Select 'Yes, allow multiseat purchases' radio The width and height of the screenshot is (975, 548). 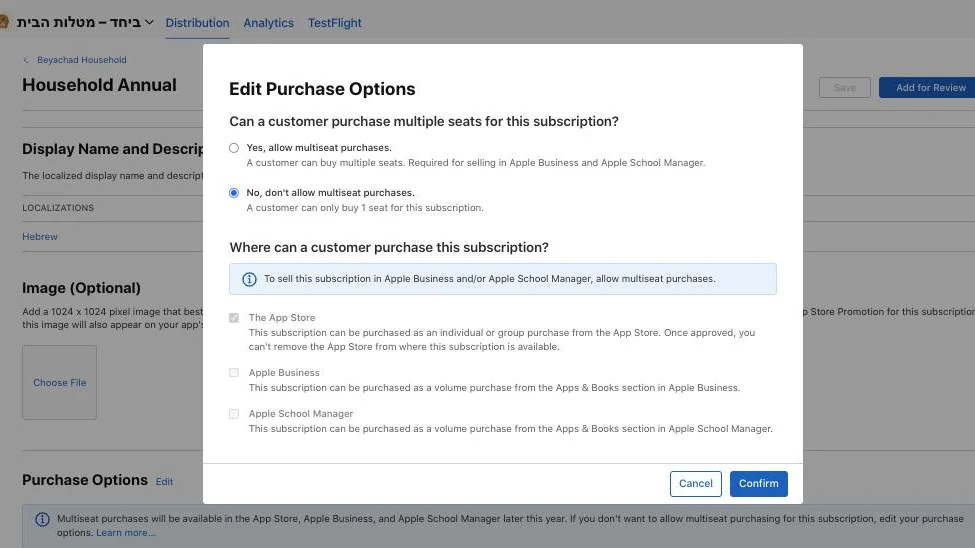click(234, 148)
